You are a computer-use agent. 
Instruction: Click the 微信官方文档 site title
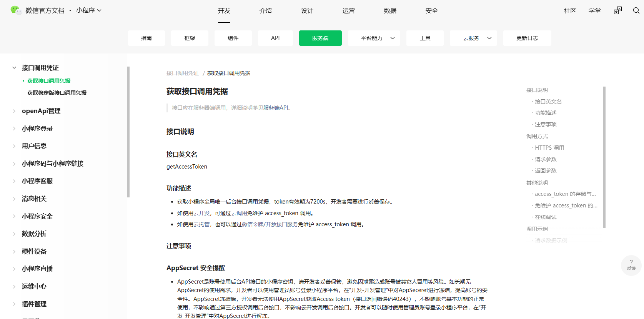tap(45, 11)
